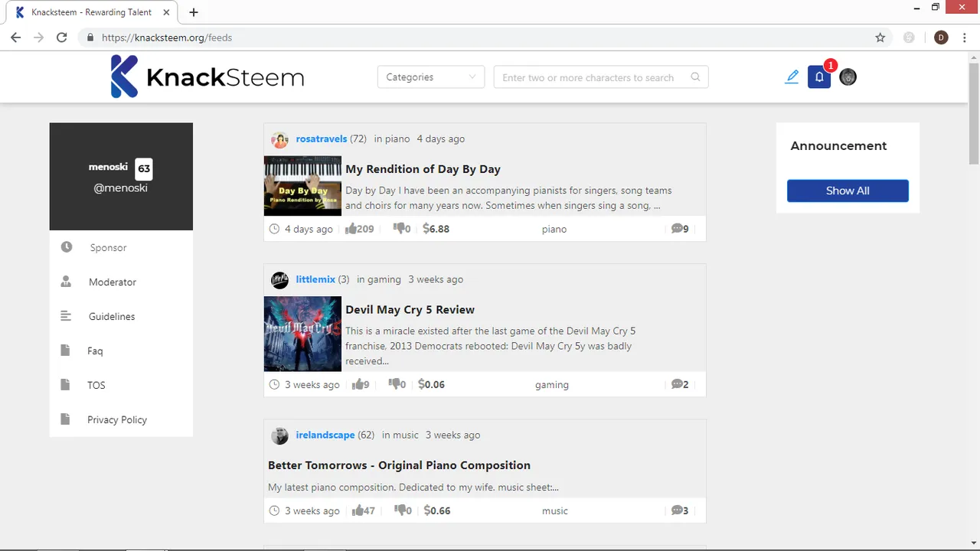The width and height of the screenshot is (980, 551).
Task: Click the Show All announcements button
Action: pyautogui.click(x=848, y=191)
